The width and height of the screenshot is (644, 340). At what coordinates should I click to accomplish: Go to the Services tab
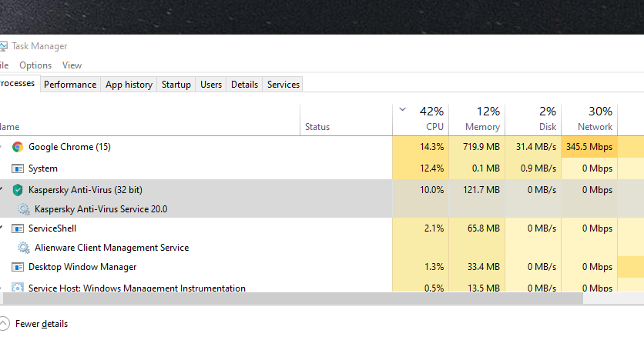(283, 85)
